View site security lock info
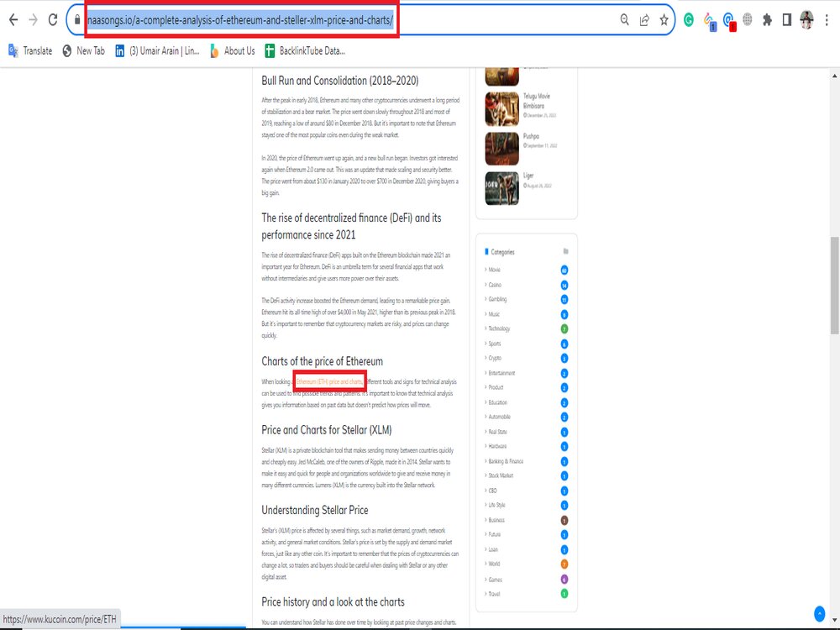 tap(77, 20)
